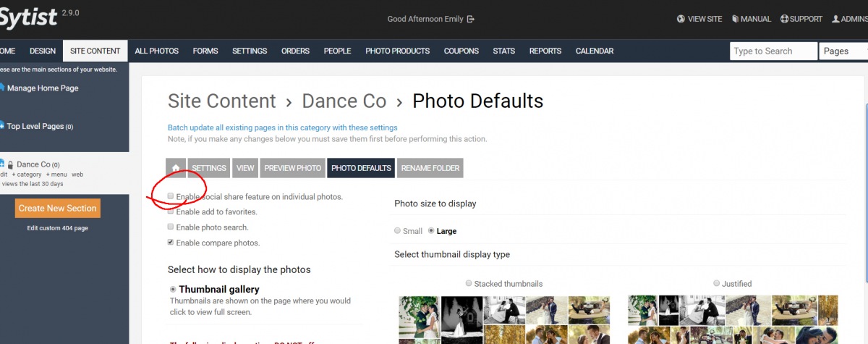Open Dance Co section in sidebar
Viewport: 868px width, 344px height.
tap(33, 164)
